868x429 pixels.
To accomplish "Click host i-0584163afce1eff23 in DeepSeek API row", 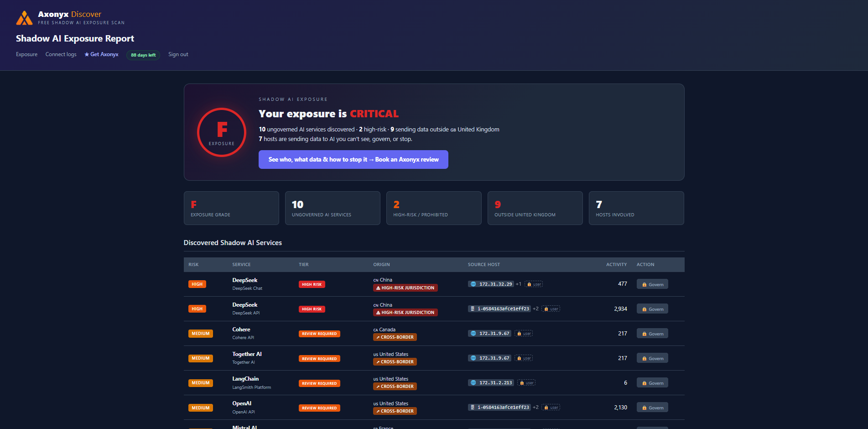I will coord(499,309).
